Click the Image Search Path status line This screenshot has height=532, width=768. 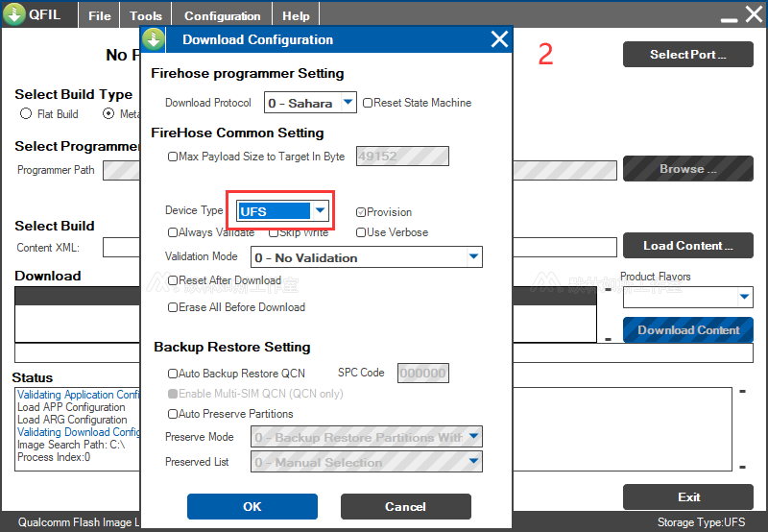click(71, 445)
